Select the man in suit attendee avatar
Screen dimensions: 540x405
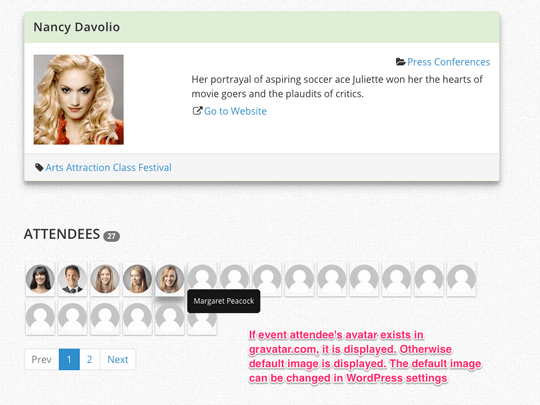click(72, 279)
